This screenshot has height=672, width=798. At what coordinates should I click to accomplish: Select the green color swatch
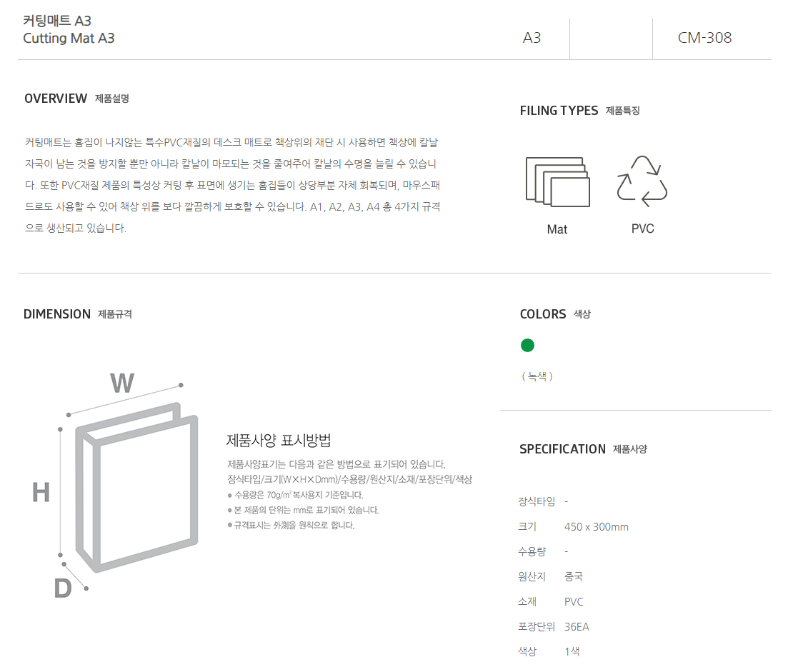pos(527,346)
